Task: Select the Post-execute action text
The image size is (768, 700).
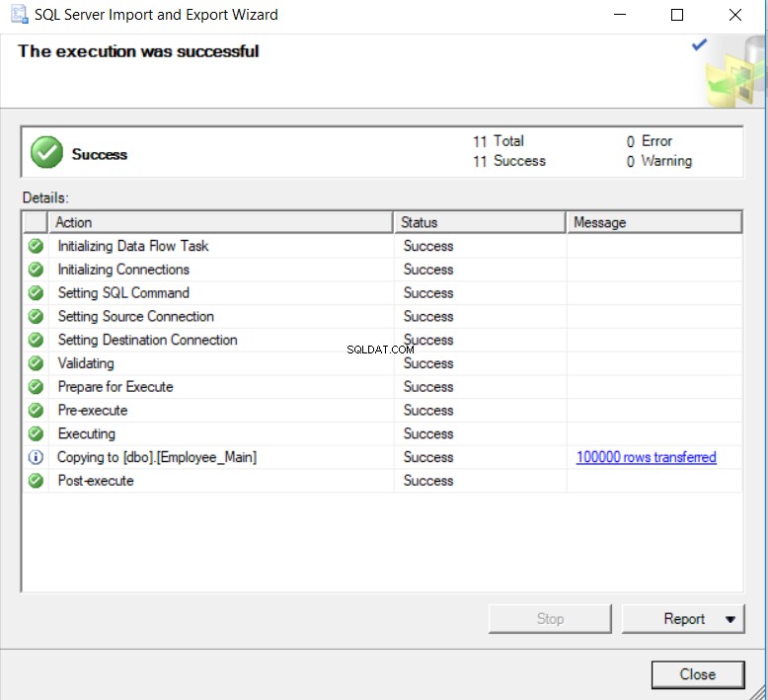Action: click(96, 481)
